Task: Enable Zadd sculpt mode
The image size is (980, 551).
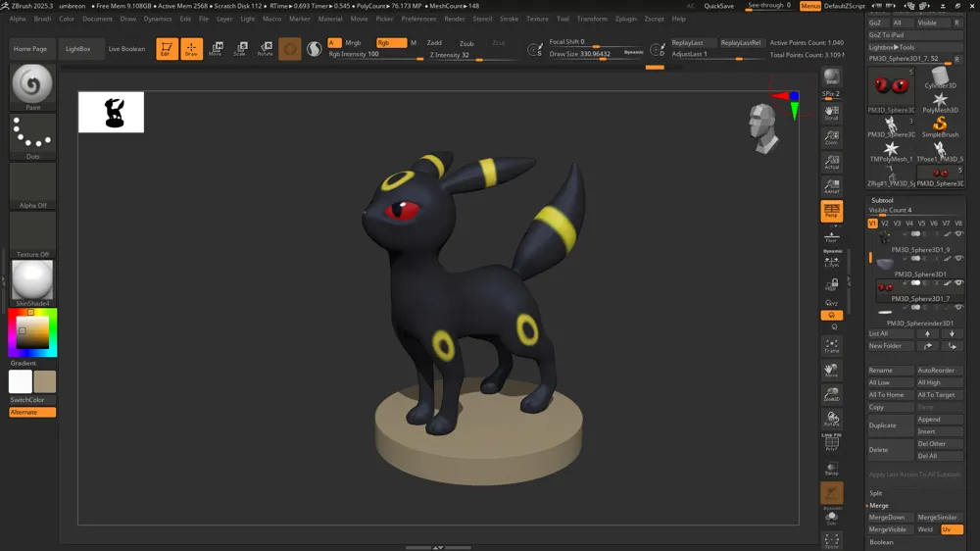Action: click(x=434, y=42)
